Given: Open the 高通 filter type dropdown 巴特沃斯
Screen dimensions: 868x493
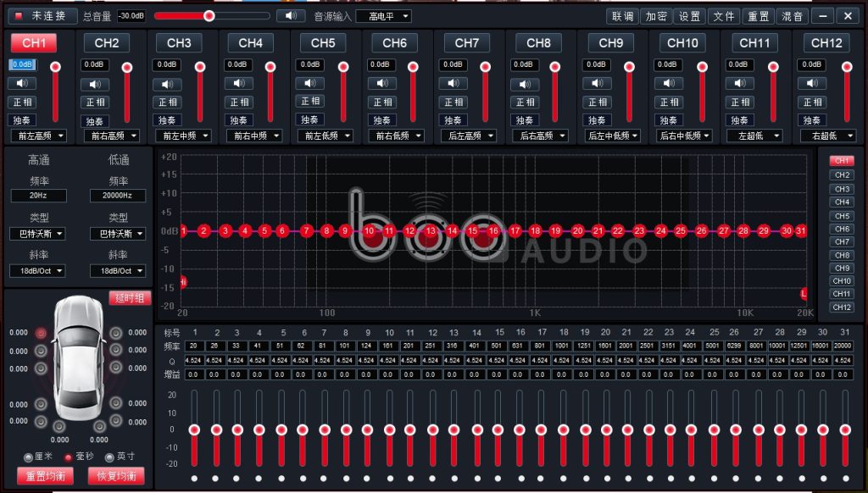Looking at the screenshot, I should tap(37, 234).
